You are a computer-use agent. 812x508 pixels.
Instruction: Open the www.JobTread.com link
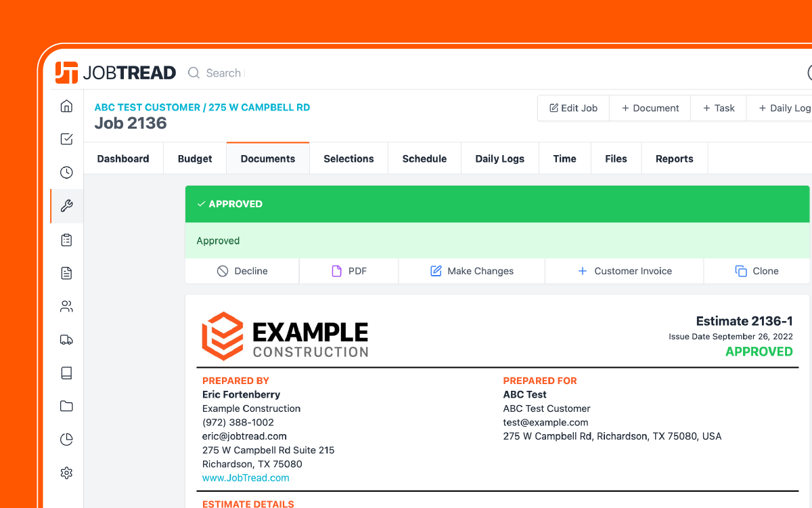tap(246, 478)
